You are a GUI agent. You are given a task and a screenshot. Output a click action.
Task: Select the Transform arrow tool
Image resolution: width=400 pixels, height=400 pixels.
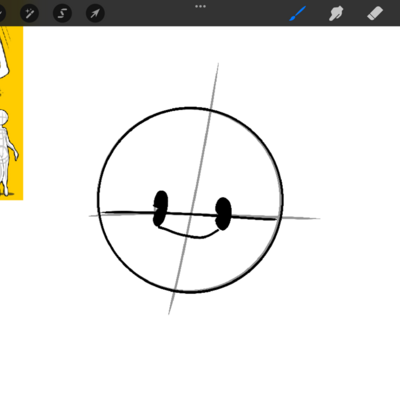pyautogui.click(x=95, y=13)
